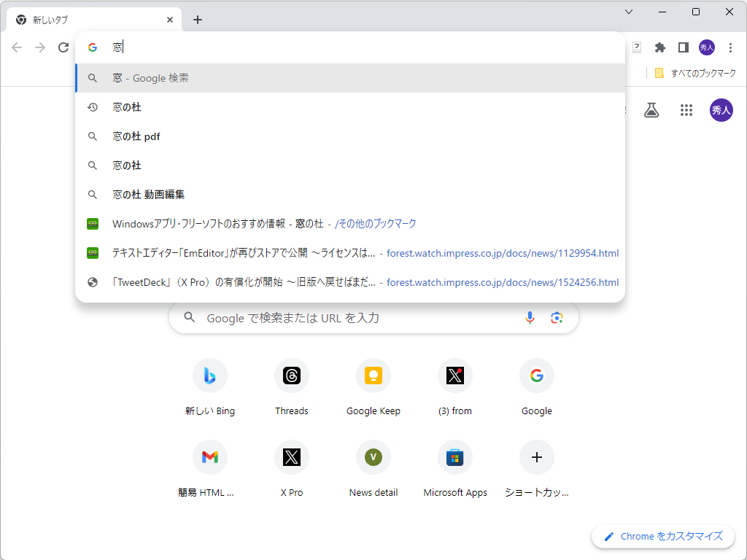Image resolution: width=747 pixels, height=560 pixels.
Task: Open Google Lens search from the search bar
Action: pos(557,318)
